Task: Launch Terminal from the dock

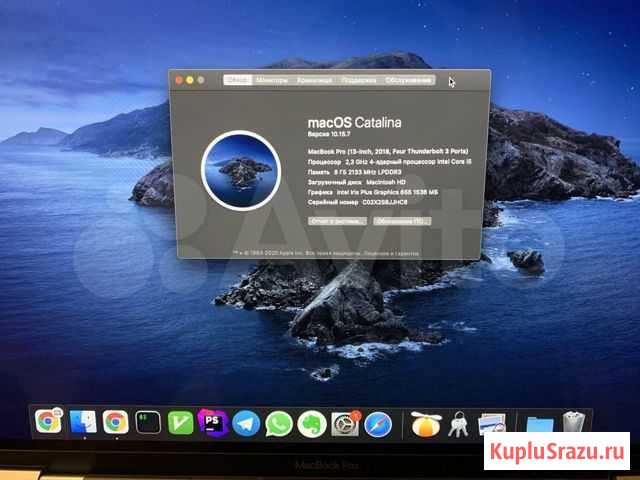Action: (148, 422)
